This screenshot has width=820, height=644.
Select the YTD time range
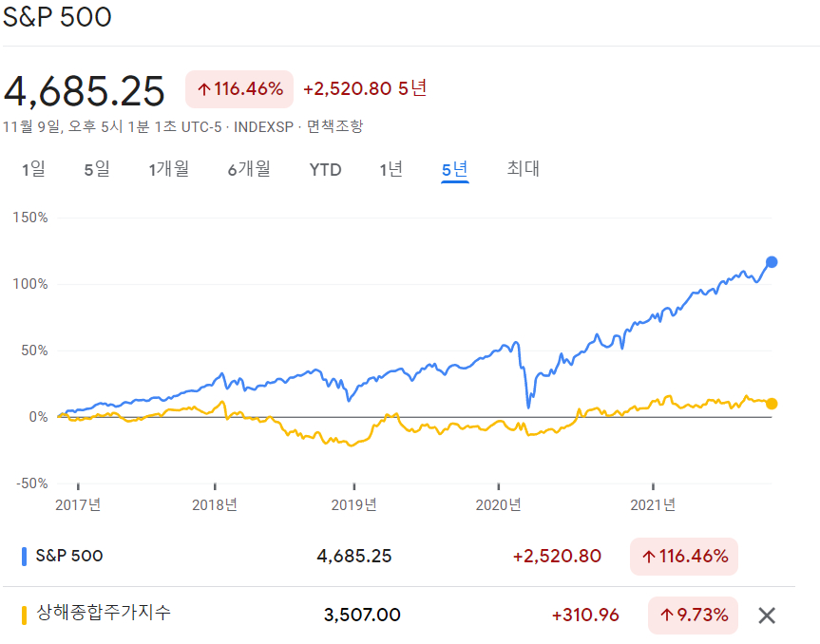coord(325,168)
